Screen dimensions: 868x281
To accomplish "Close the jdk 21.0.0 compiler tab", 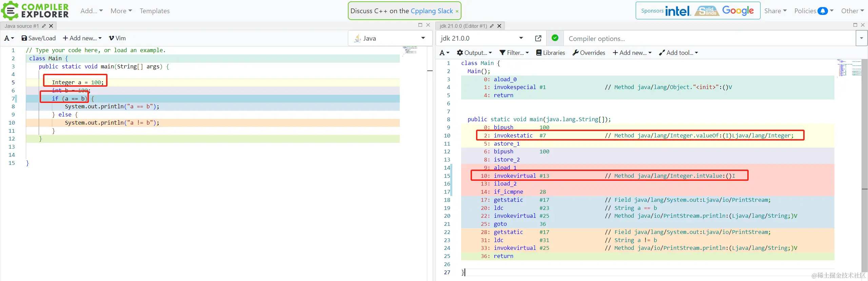I will click(499, 26).
